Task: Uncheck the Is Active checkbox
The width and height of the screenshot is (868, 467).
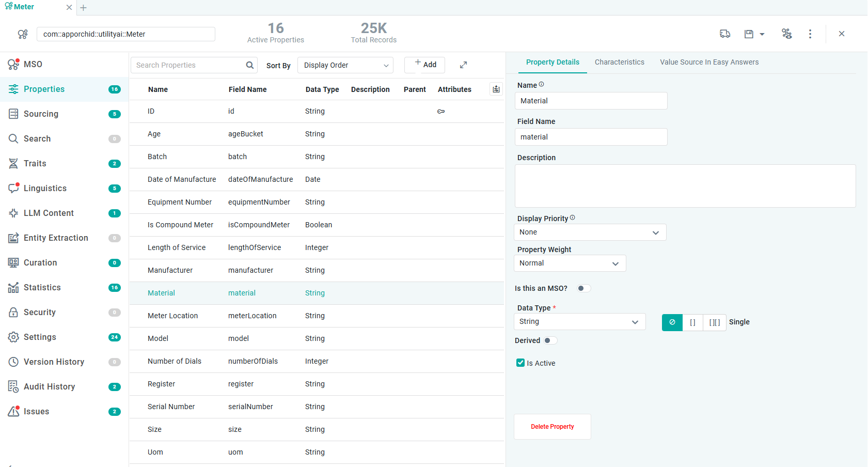Action: click(x=520, y=363)
